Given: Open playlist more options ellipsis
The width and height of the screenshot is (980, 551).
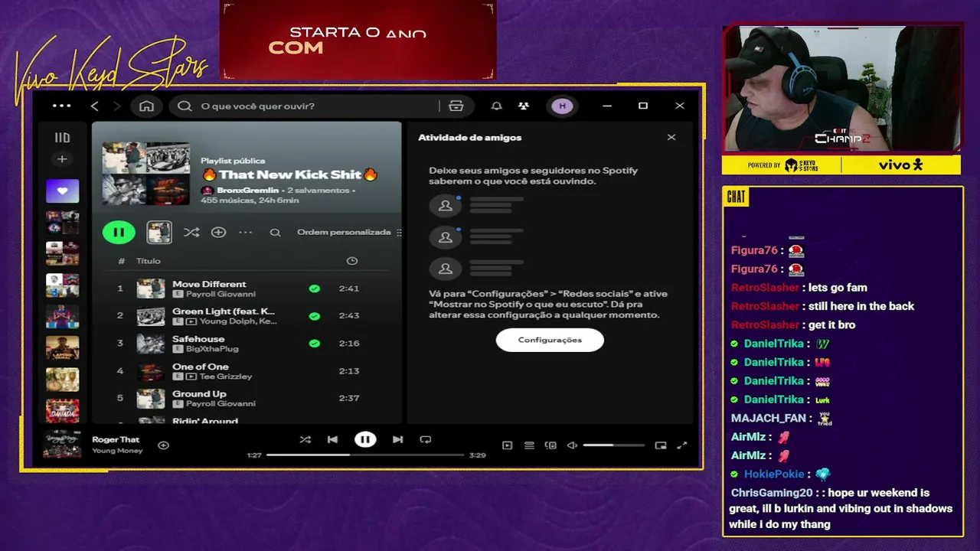Looking at the screenshot, I should point(245,232).
